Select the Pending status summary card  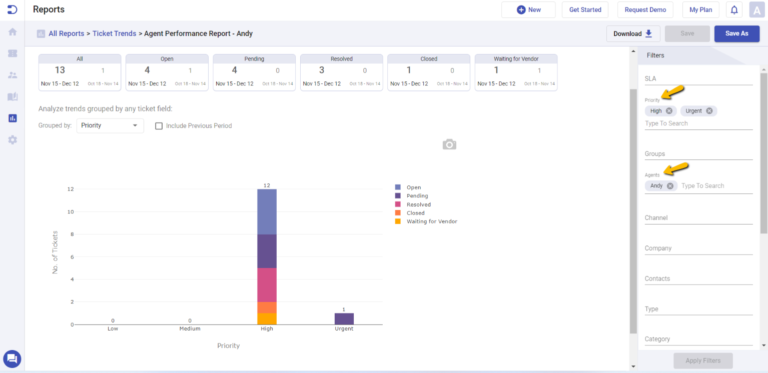254,72
